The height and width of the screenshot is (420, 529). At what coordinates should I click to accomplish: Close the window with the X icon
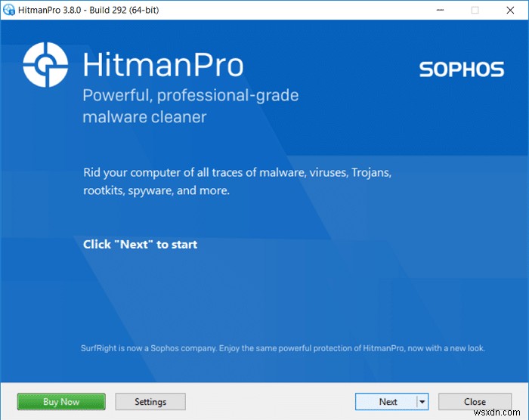coord(510,10)
